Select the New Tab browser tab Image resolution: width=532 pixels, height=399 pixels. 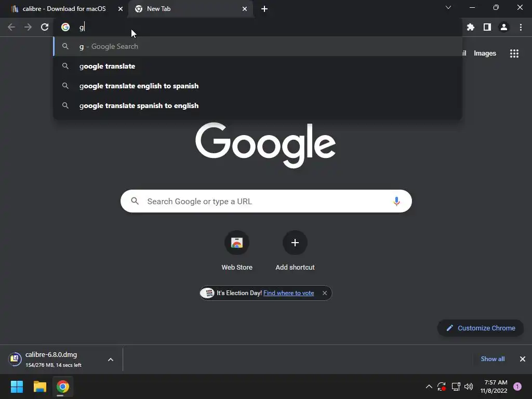coord(191,9)
